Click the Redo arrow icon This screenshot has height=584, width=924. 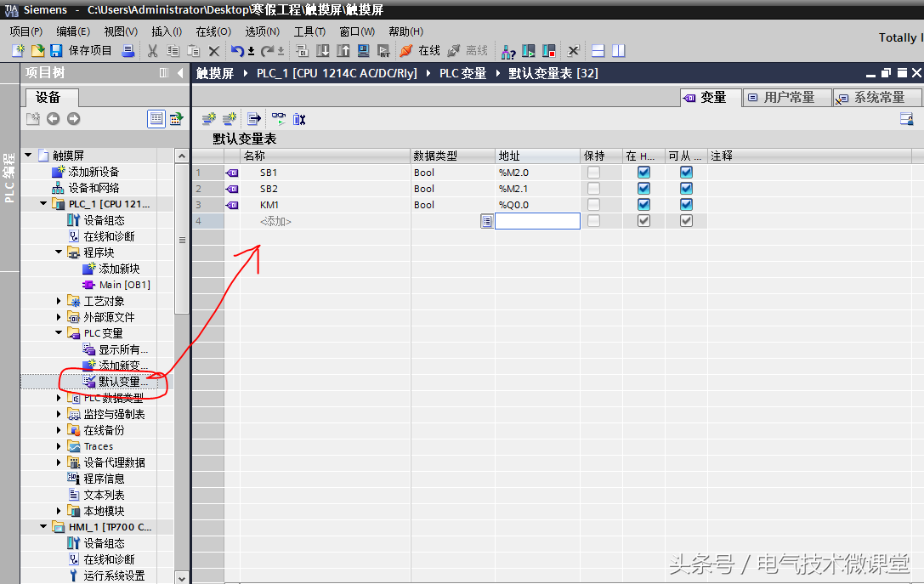[268, 51]
